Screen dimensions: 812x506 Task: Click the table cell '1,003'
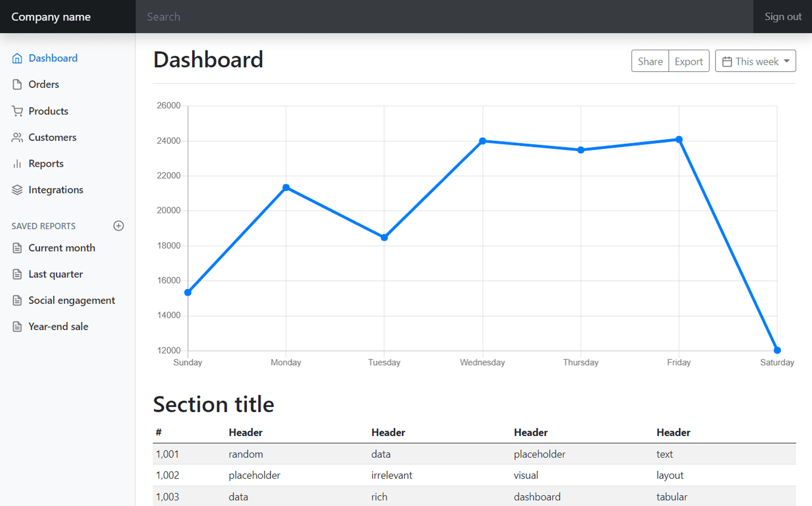click(x=168, y=497)
